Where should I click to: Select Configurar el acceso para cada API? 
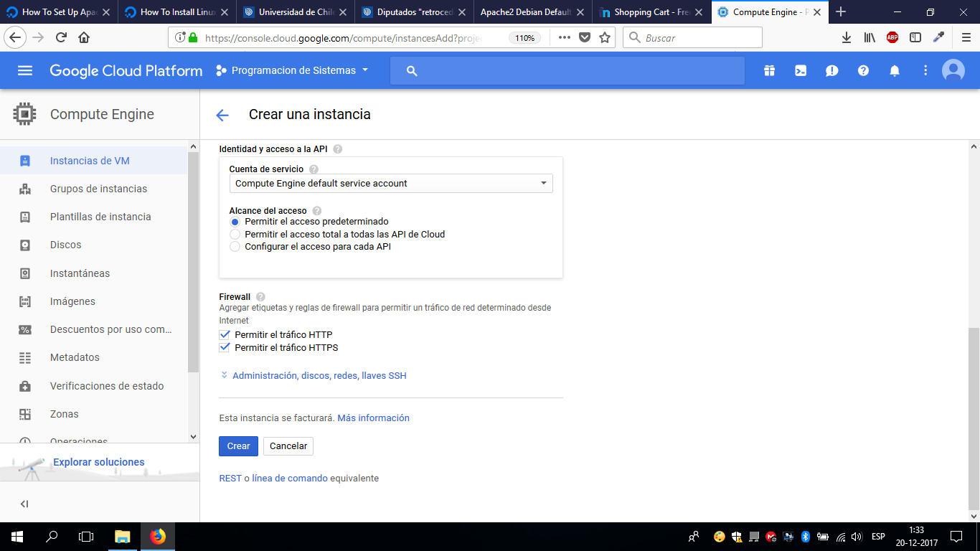point(235,247)
